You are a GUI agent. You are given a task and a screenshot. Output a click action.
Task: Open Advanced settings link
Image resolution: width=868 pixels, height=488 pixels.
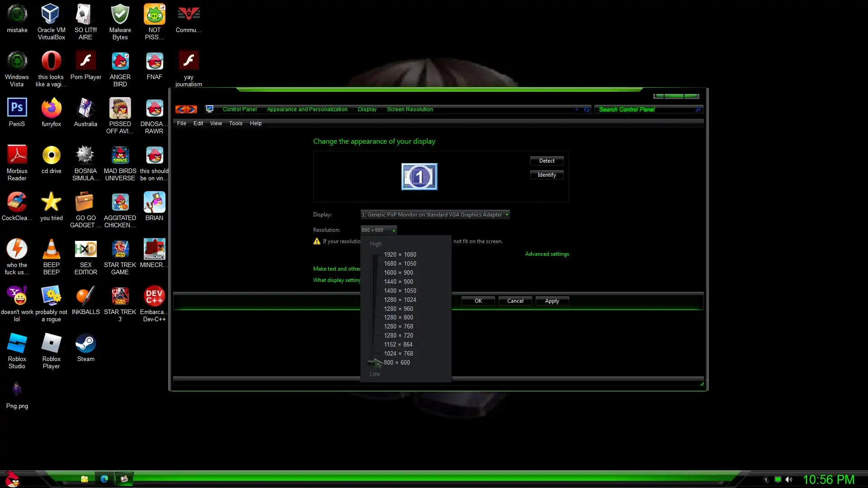click(547, 254)
